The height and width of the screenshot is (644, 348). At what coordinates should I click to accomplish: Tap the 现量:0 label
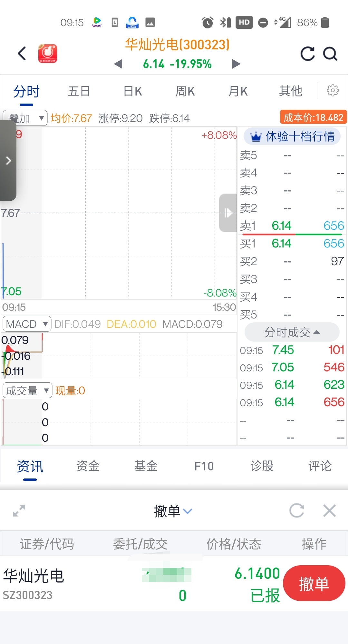tap(70, 391)
